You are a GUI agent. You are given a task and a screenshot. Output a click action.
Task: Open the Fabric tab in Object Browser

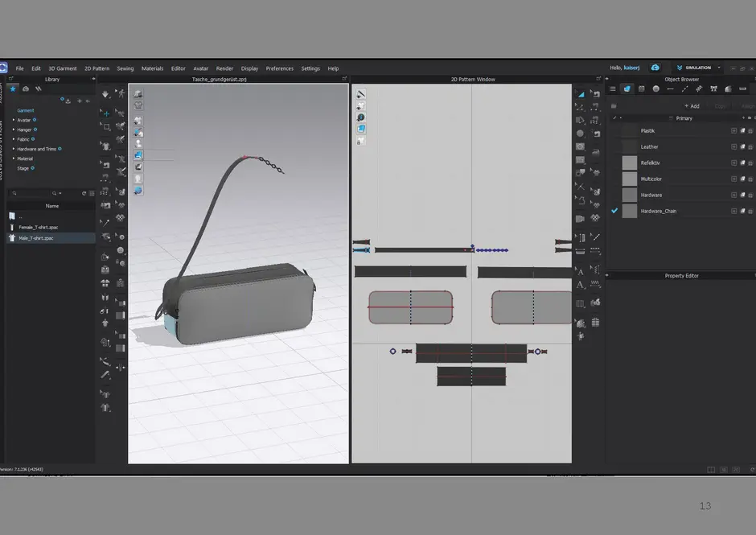pyautogui.click(x=627, y=88)
